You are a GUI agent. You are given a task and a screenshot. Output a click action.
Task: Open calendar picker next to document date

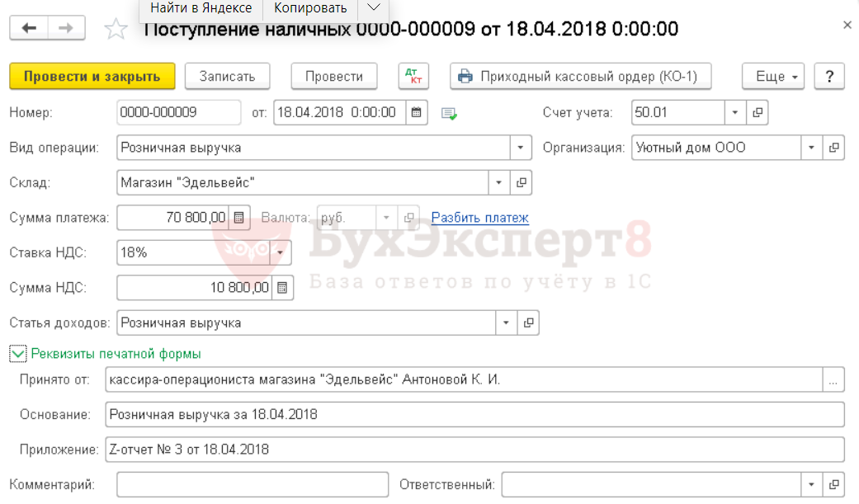pos(417,112)
